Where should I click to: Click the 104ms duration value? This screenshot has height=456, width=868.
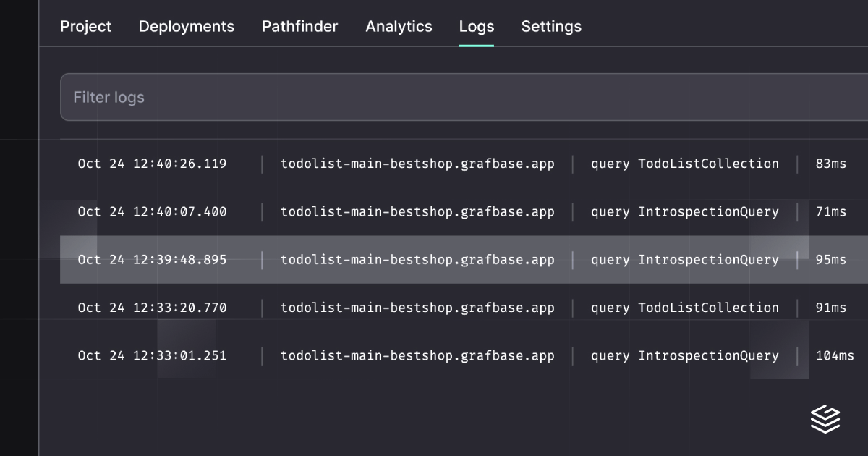pyautogui.click(x=835, y=356)
